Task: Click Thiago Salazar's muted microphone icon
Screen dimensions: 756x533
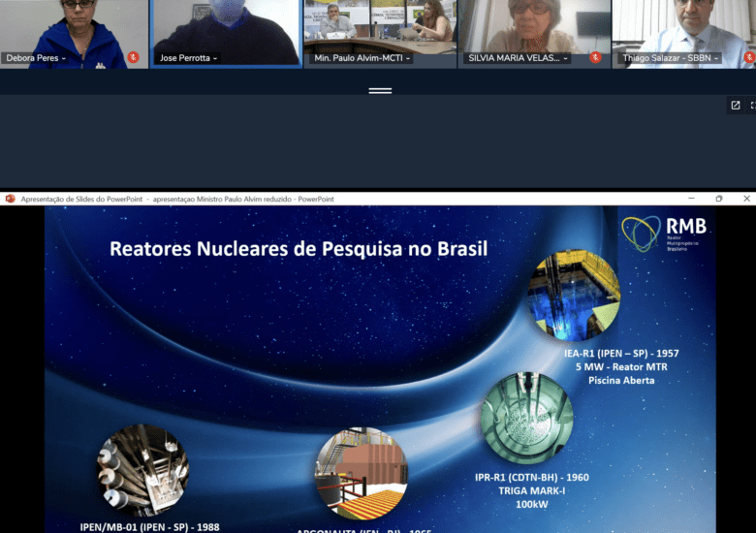Action: click(750, 57)
